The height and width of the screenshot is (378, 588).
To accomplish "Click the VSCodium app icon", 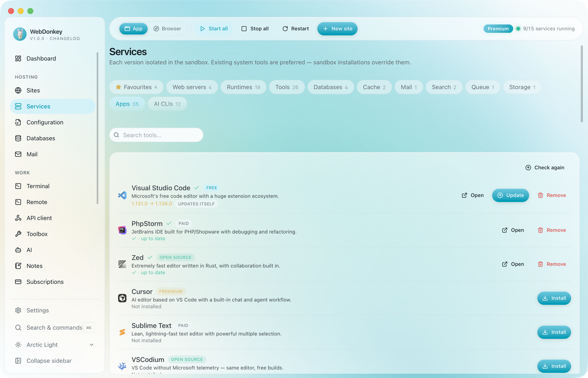I will (122, 366).
